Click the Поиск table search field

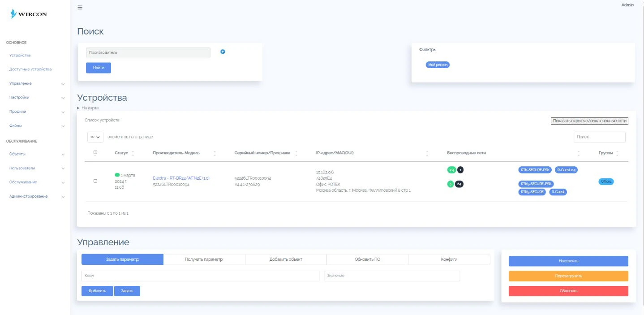pyautogui.click(x=600, y=137)
